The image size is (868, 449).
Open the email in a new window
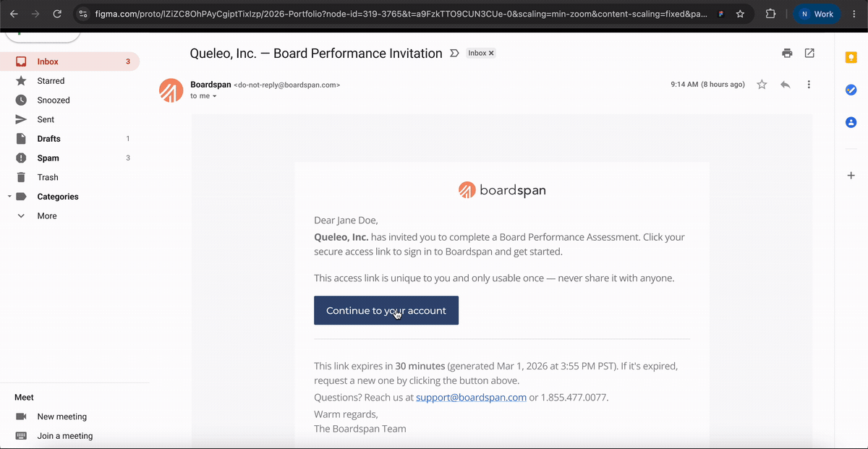point(809,54)
